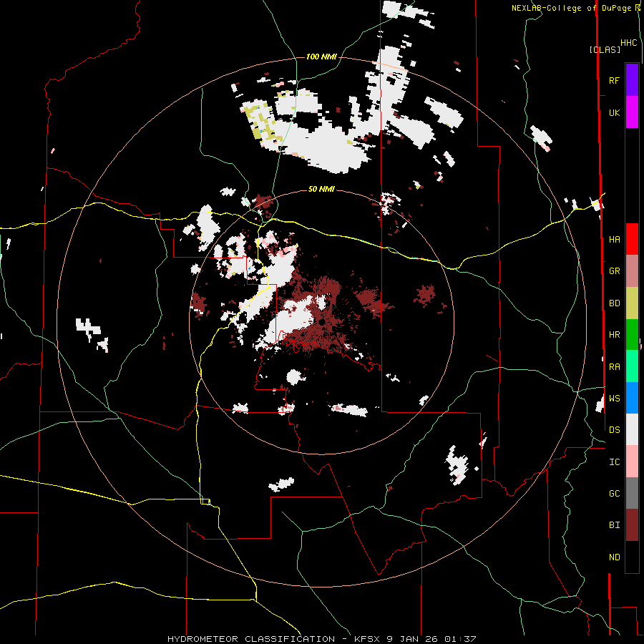The height and width of the screenshot is (644, 644).
Task: Click the RF purple legend swatch
Action: click(632, 80)
